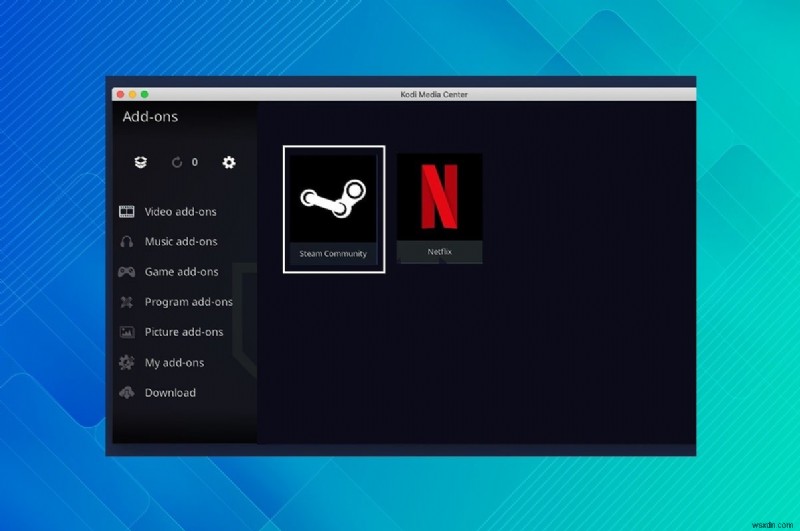This screenshot has height=531, width=800.
Task: Select Video add-ons menu entry
Action: point(181,212)
